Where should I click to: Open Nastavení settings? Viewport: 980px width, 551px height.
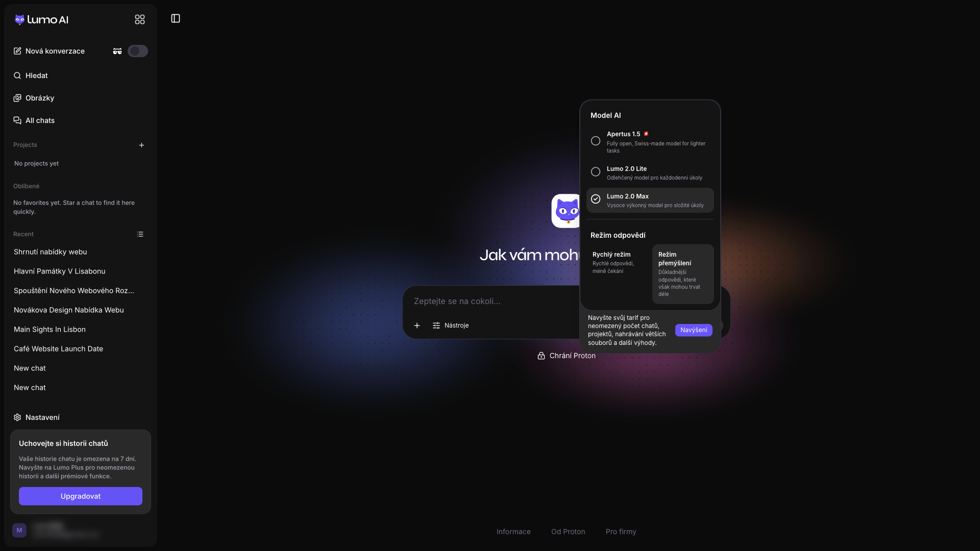(37, 417)
